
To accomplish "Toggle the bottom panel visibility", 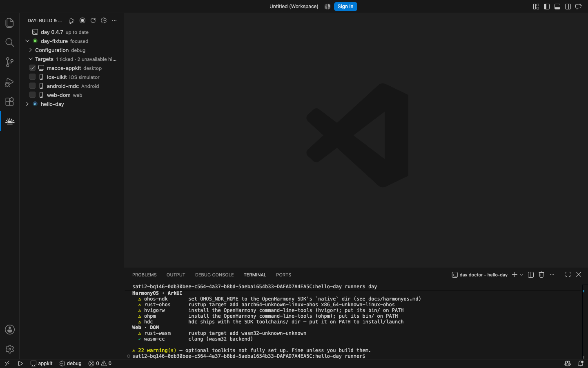I will [x=557, y=7].
